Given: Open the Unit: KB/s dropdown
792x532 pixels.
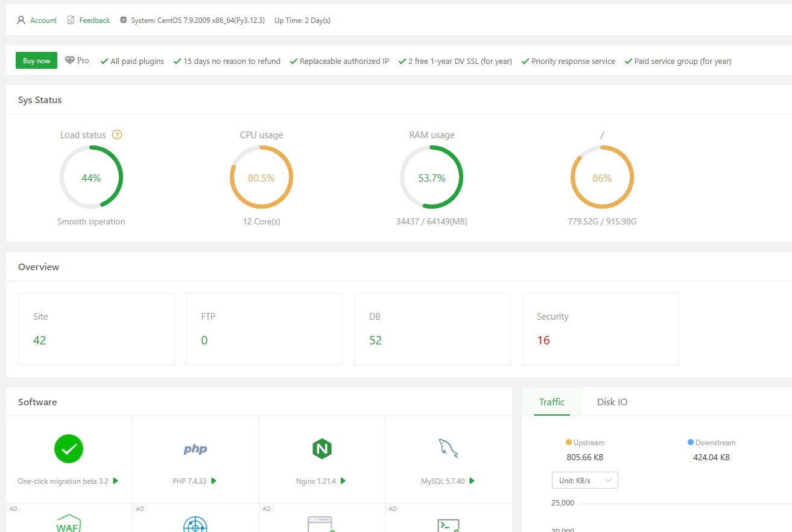Looking at the screenshot, I should (584, 480).
